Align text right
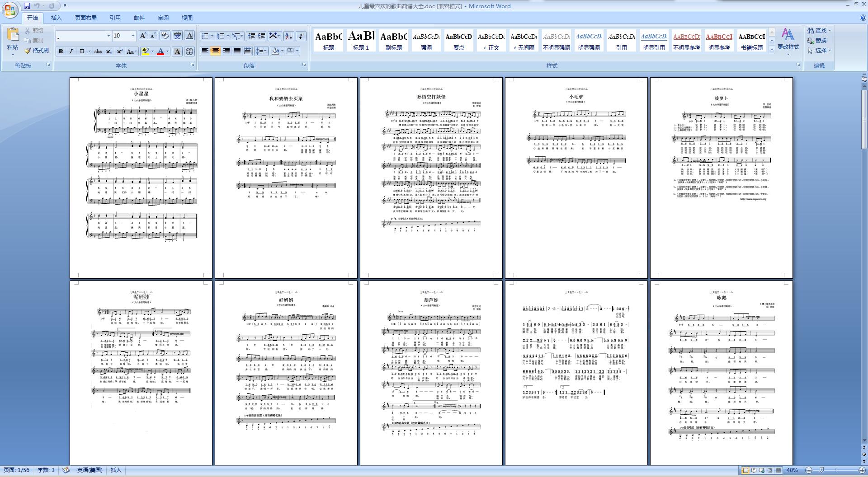 click(x=226, y=51)
